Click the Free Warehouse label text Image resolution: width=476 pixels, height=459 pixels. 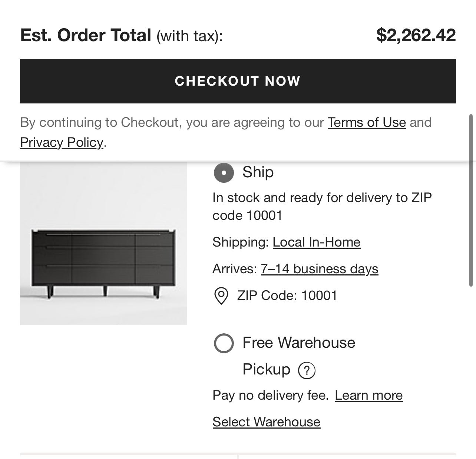pyautogui.click(x=298, y=343)
